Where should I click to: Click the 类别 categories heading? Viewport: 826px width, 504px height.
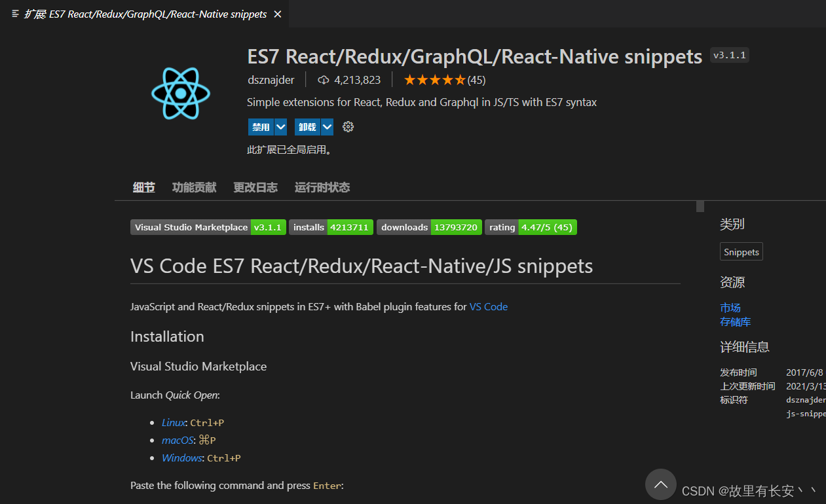(x=732, y=224)
